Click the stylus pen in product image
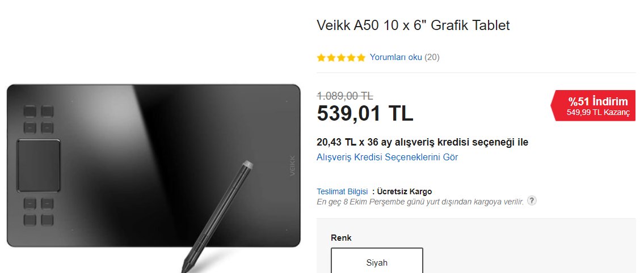The height and width of the screenshot is (273, 644). tap(218, 216)
